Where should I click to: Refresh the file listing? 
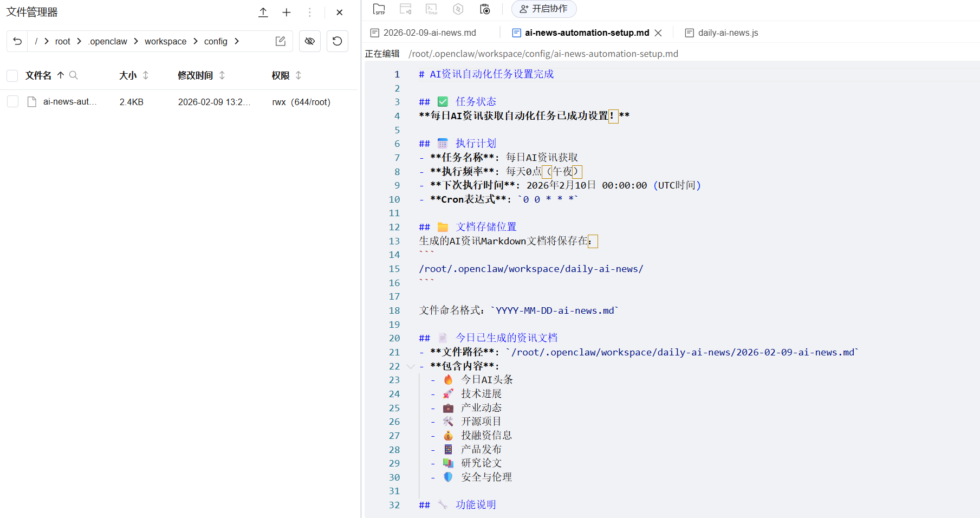tap(337, 41)
